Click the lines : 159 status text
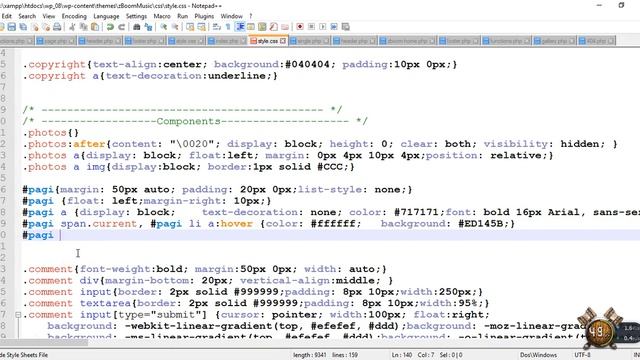This screenshot has height=360, width=640. tap(345, 355)
